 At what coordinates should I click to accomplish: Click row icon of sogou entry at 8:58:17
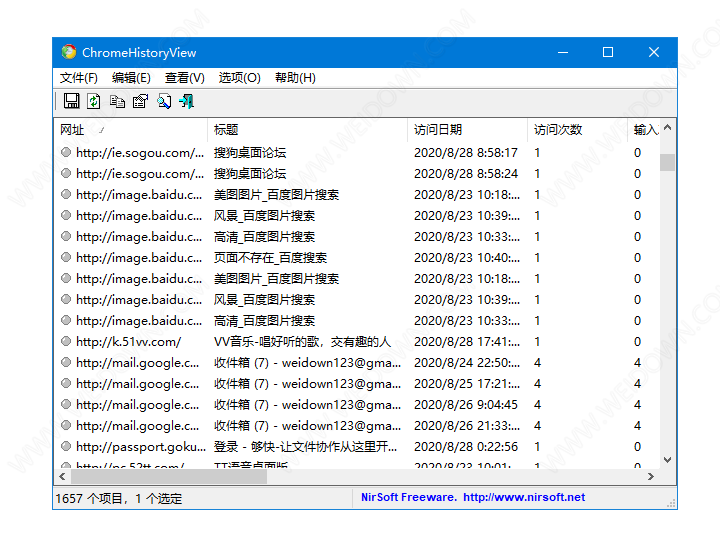click(66, 152)
